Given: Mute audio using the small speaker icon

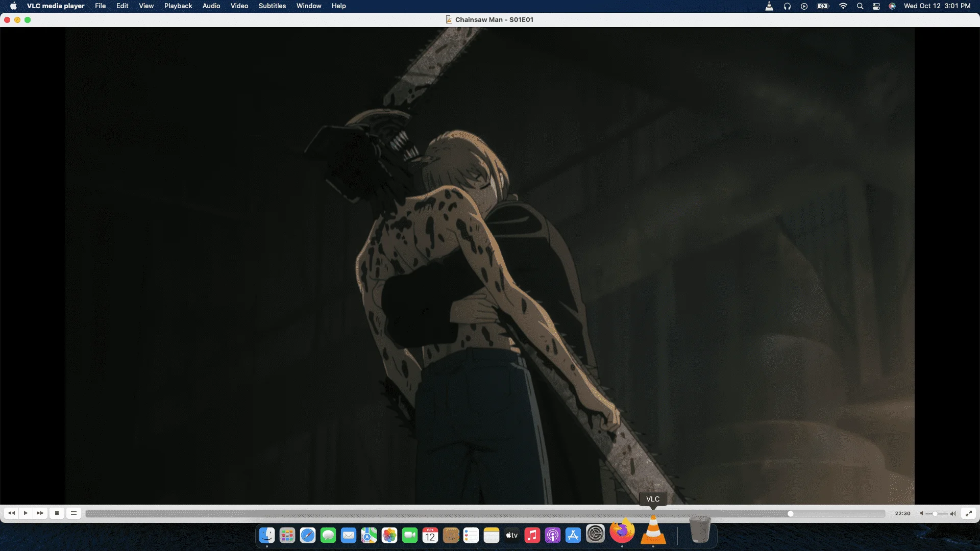Looking at the screenshot, I should [922, 514].
